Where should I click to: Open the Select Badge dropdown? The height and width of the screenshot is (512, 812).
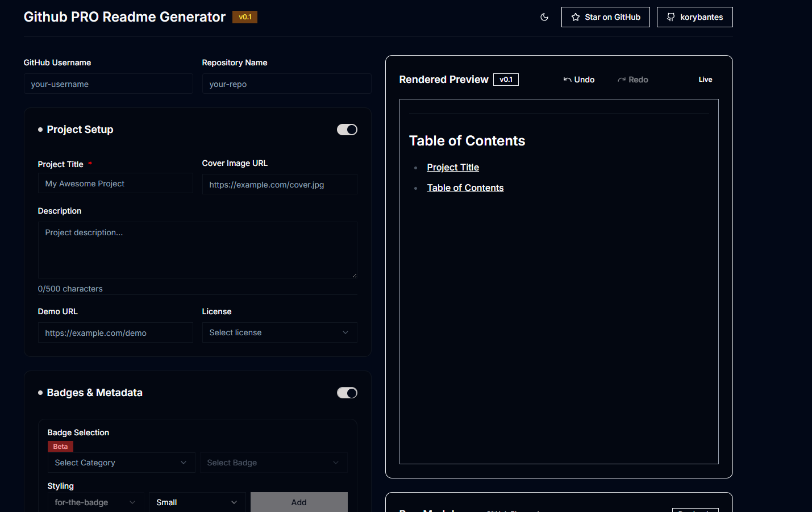tap(274, 463)
